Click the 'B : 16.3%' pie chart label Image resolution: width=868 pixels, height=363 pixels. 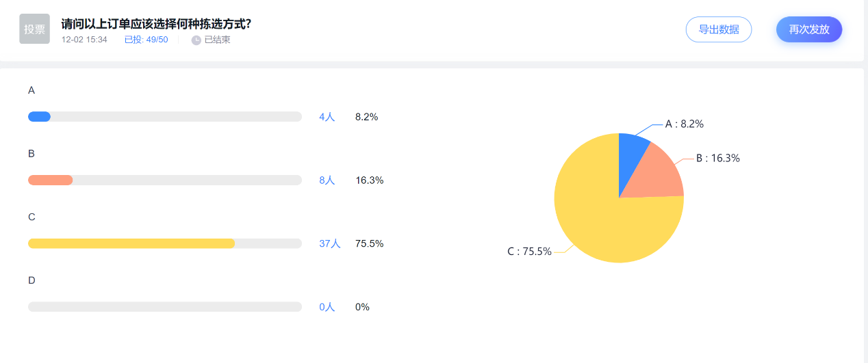coord(717,159)
